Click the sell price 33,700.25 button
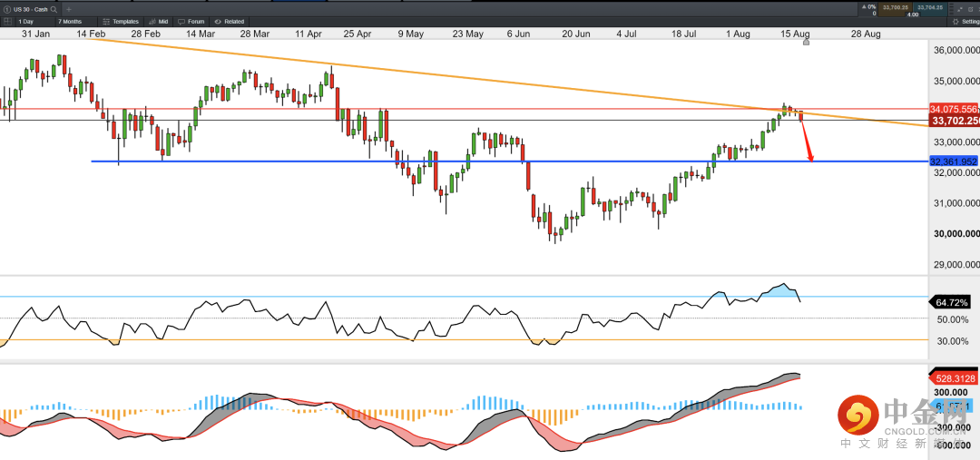 897,7
